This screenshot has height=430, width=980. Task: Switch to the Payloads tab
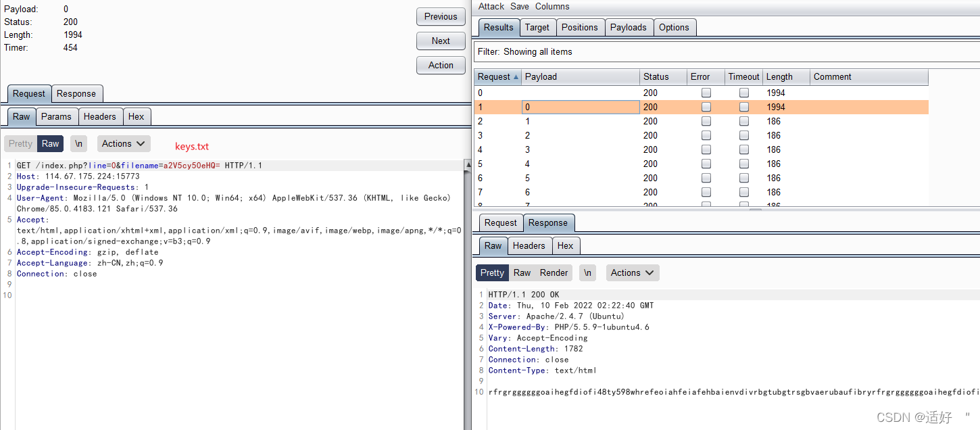[629, 27]
